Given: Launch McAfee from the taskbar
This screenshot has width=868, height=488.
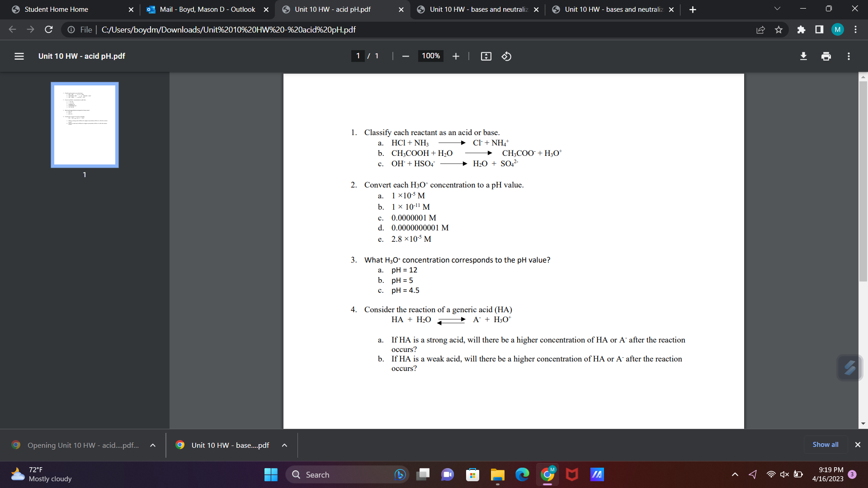Looking at the screenshot, I should pos(572,474).
